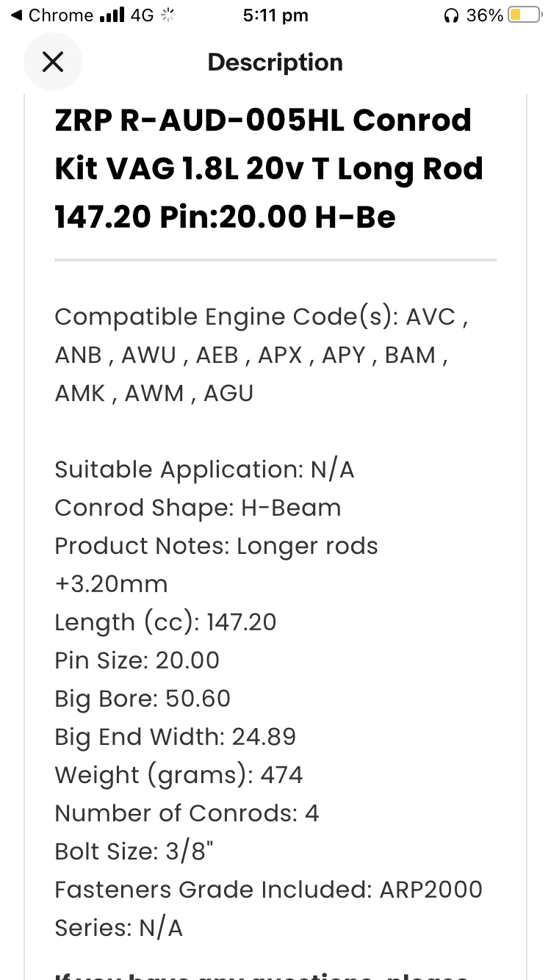Tap the network activity spinner icon
This screenshot has width=551, height=980.
(x=168, y=15)
